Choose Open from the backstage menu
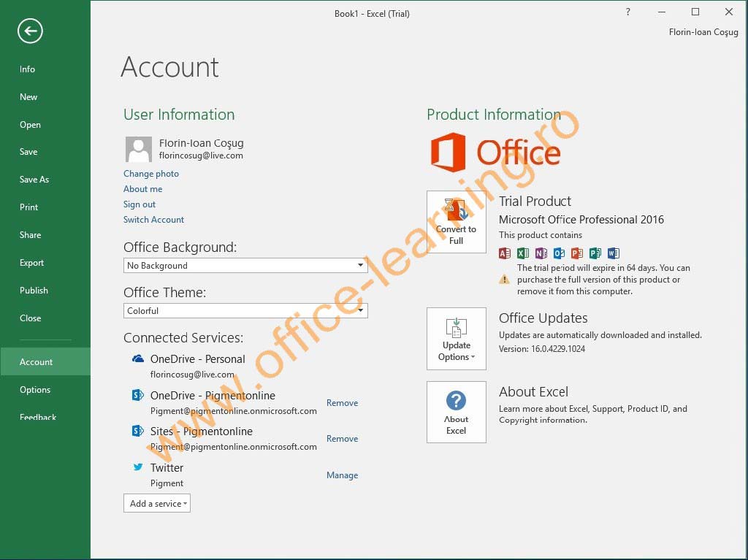This screenshot has width=748, height=560. click(x=30, y=125)
